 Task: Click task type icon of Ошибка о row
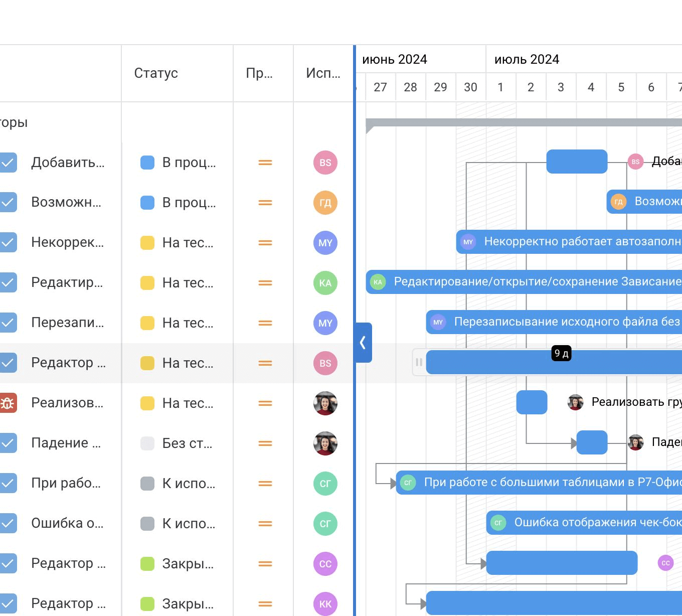point(8,523)
